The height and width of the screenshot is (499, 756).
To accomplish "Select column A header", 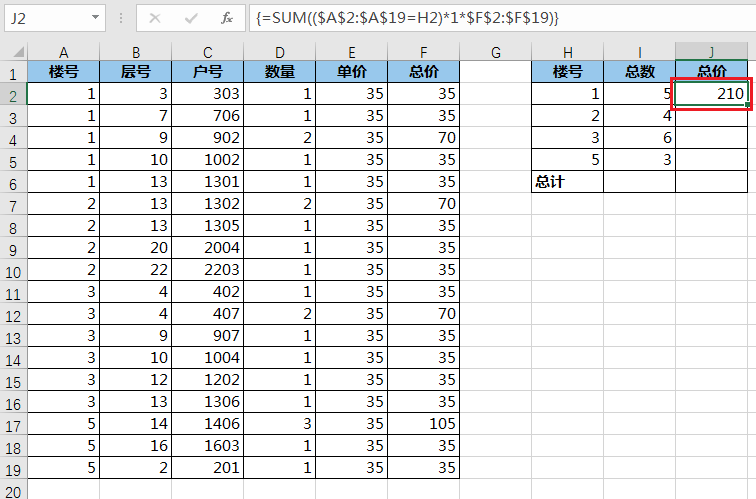I will tap(63, 52).
